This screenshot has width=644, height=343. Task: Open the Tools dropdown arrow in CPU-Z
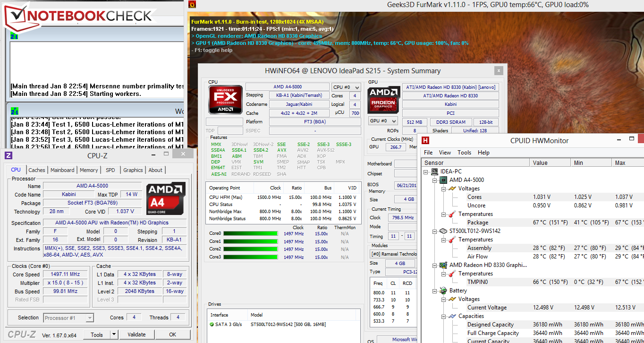(x=114, y=334)
